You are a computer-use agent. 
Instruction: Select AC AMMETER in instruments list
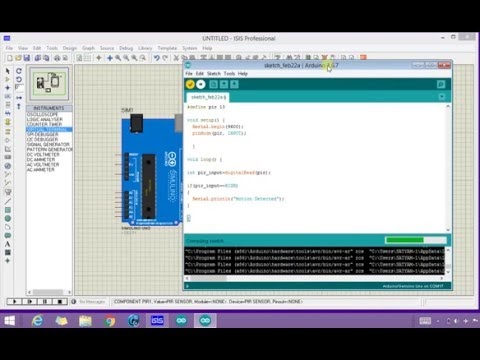pos(41,170)
